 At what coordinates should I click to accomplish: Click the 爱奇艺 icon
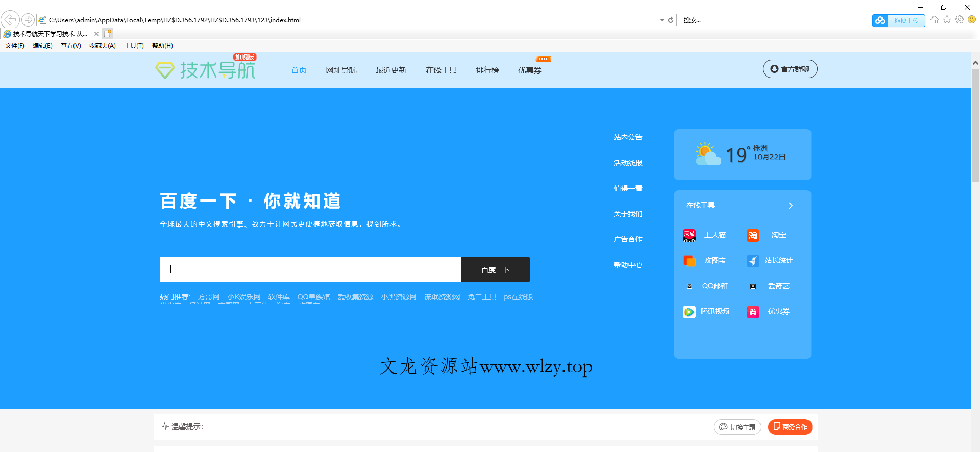tap(753, 286)
